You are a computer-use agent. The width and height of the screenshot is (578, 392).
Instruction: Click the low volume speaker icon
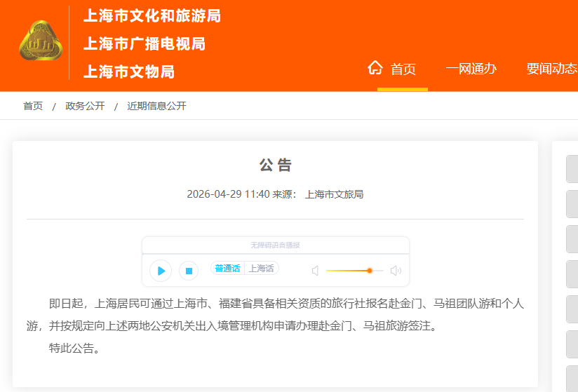click(x=315, y=271)
